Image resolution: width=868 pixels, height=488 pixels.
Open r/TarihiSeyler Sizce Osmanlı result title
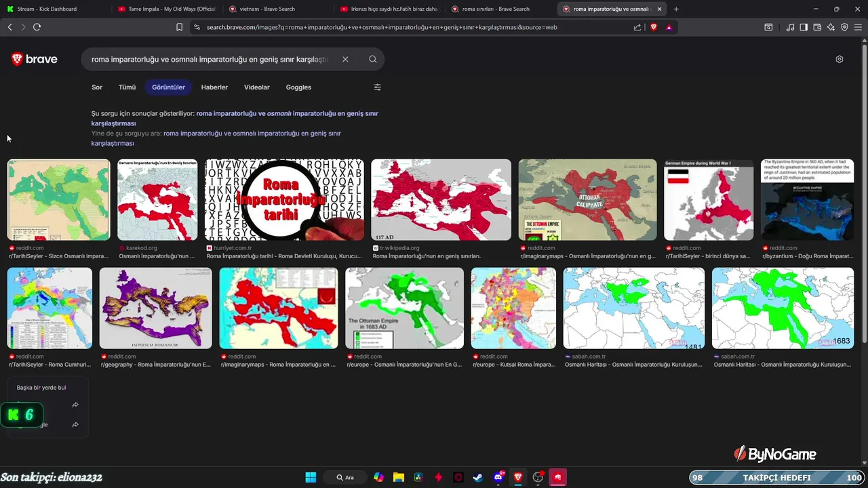click(58, 257)
